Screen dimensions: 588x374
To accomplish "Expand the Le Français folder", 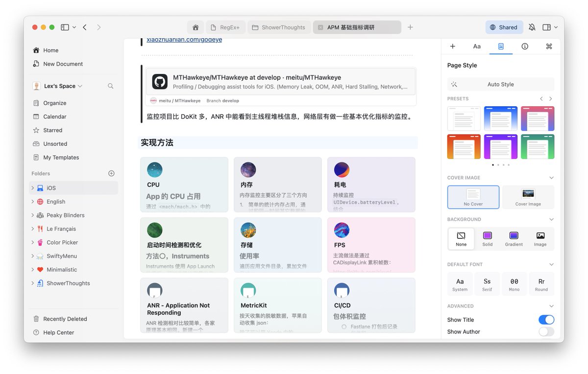I will 33,229.
